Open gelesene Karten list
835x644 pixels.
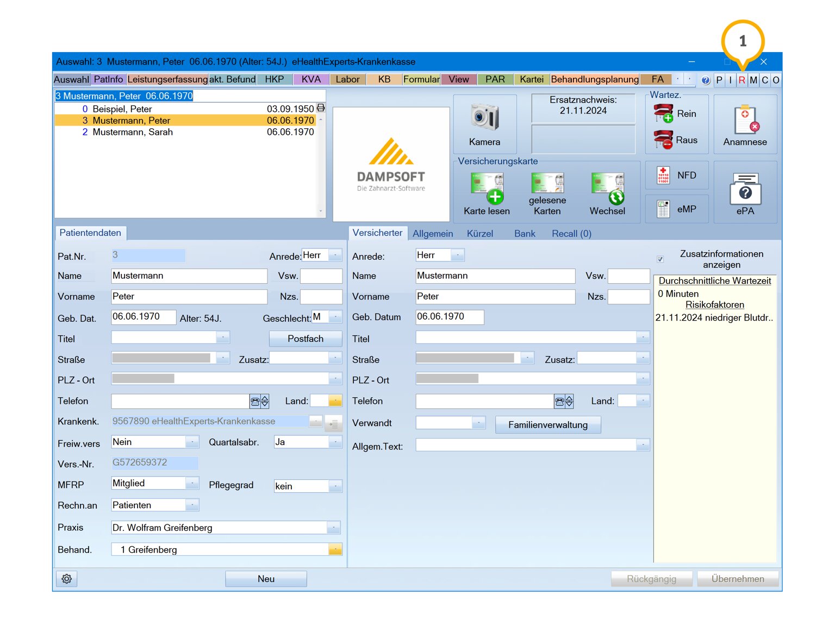point(547,194)
